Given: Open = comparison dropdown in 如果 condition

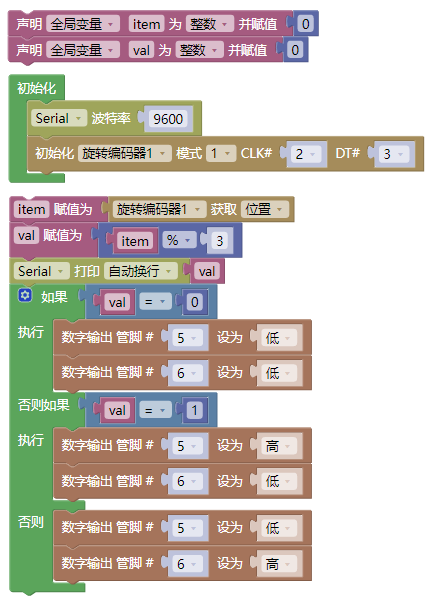Looking at the screenshot, I should coord(155,302).
